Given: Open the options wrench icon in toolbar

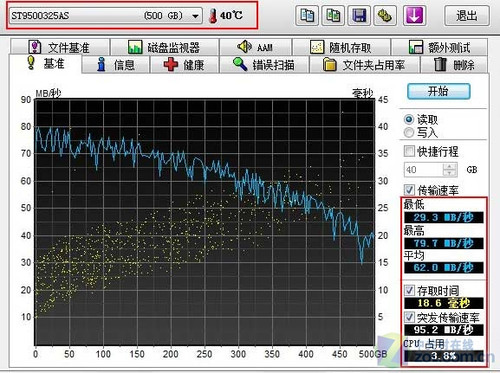Looking at the screenshot, I should [385, 16].
